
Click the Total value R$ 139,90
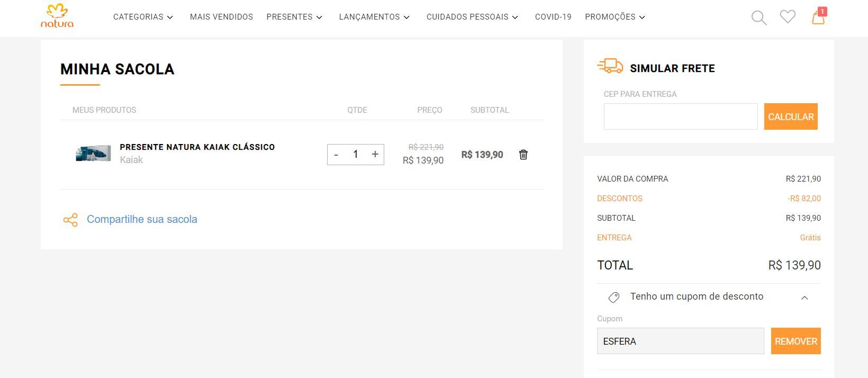click(794, 265)
